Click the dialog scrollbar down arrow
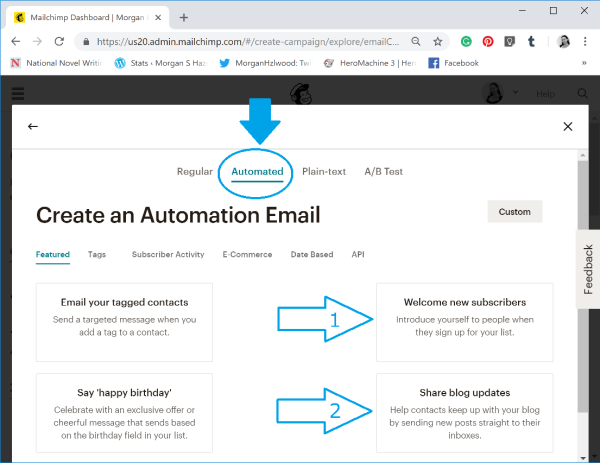Screen dimensions: 600x463 click(x=583, y=458)
